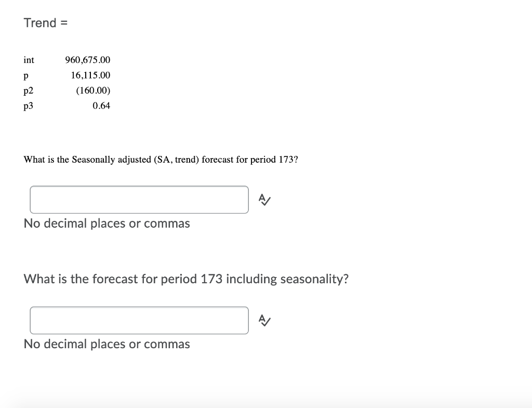Select the answer box for seasonality forecast
Viewport: 532px width, 408px height.
139,320
